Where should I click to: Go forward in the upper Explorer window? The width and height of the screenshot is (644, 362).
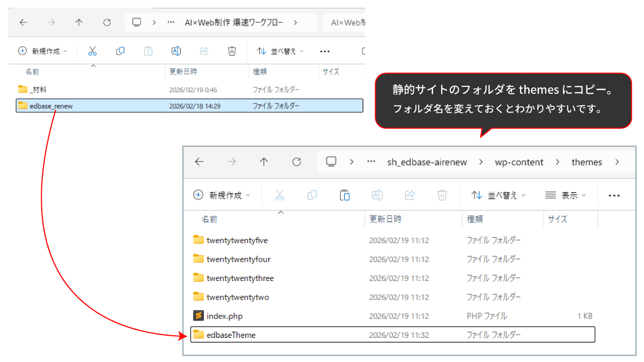(x=51, y=23)
